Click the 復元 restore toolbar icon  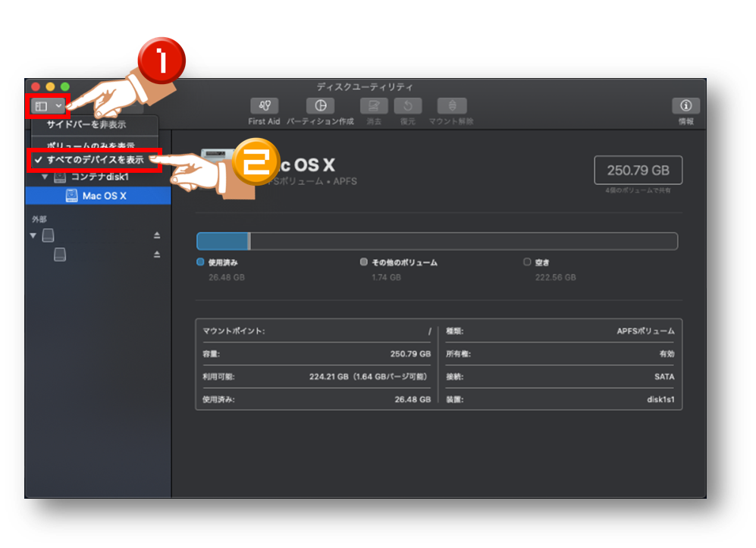point(408,105)
